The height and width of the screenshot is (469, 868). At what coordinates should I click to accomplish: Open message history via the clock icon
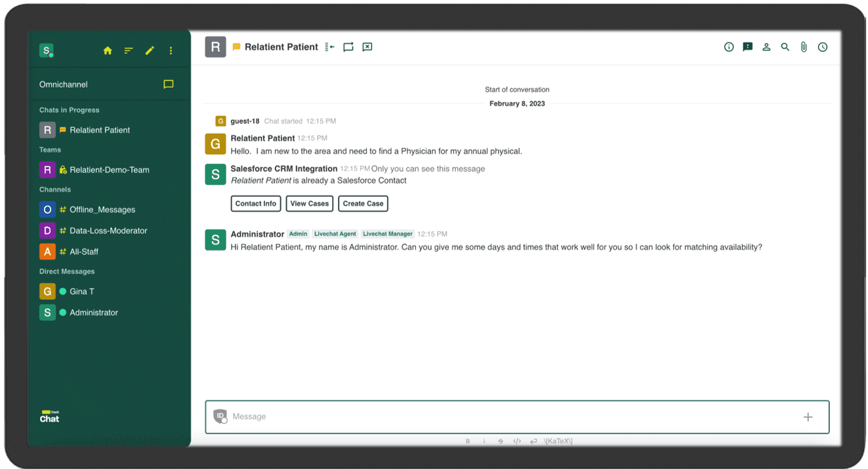[x=822, y=47]
